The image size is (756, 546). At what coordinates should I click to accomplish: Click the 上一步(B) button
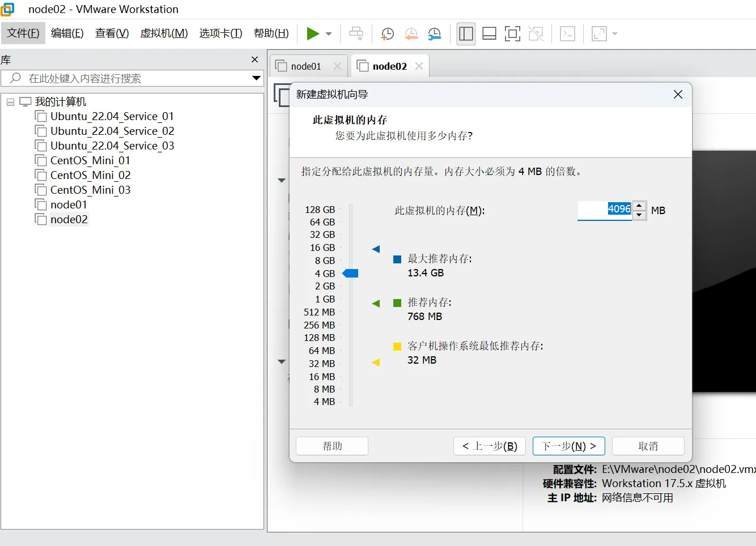[490, 446]
